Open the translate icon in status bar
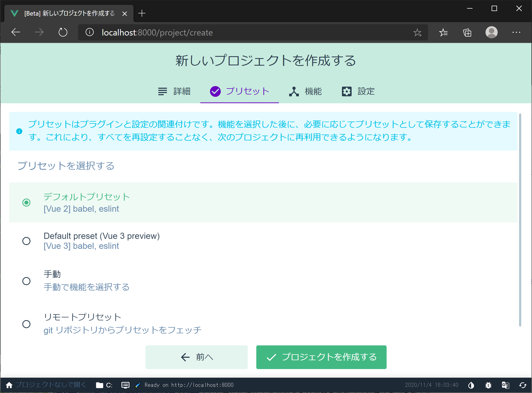 click(505, 385)
